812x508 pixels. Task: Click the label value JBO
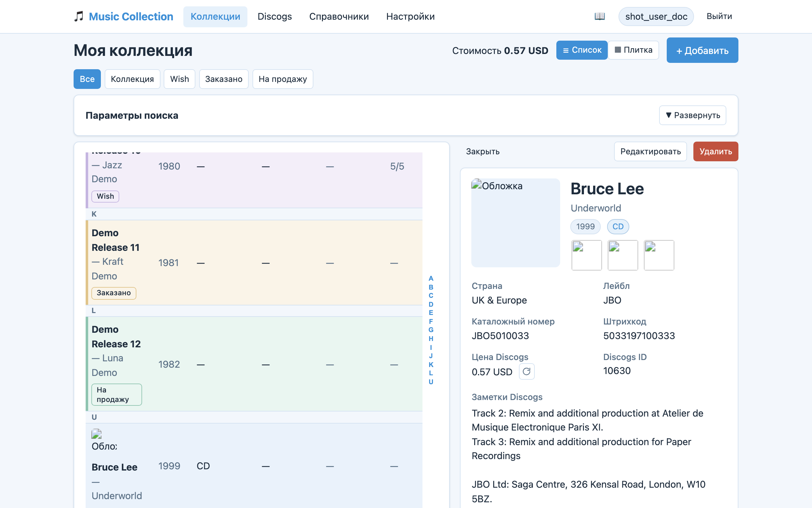(x=612, y=300)
